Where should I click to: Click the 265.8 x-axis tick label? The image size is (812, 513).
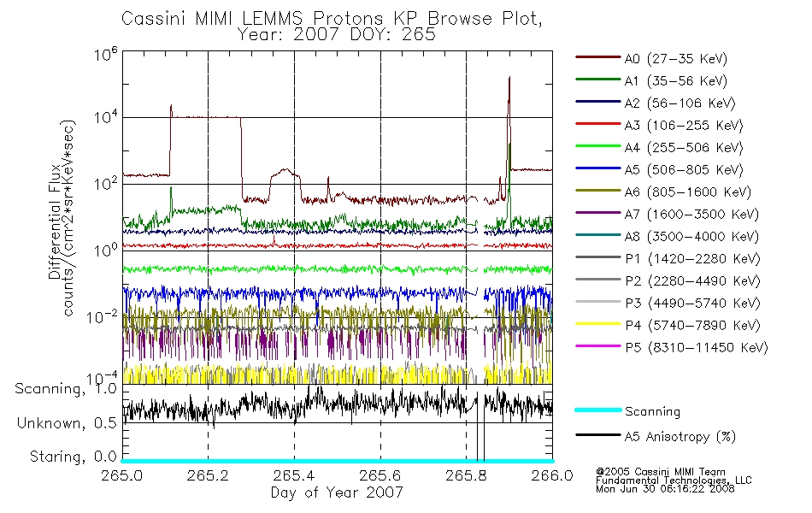point(466,475)
